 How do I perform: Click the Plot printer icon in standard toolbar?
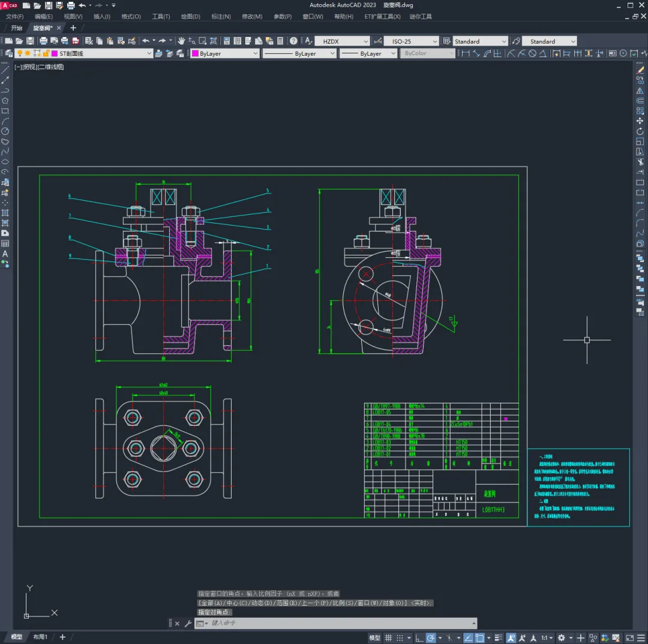[43, 41]
